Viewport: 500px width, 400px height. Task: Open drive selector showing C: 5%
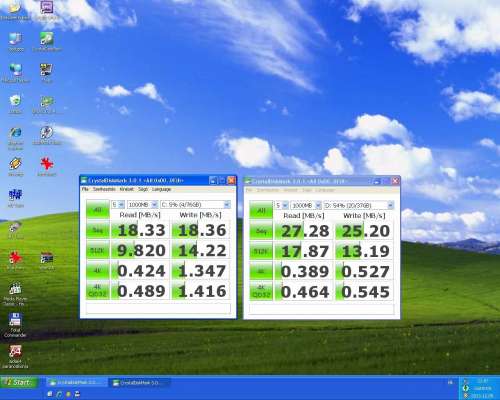tap(195, 204)
